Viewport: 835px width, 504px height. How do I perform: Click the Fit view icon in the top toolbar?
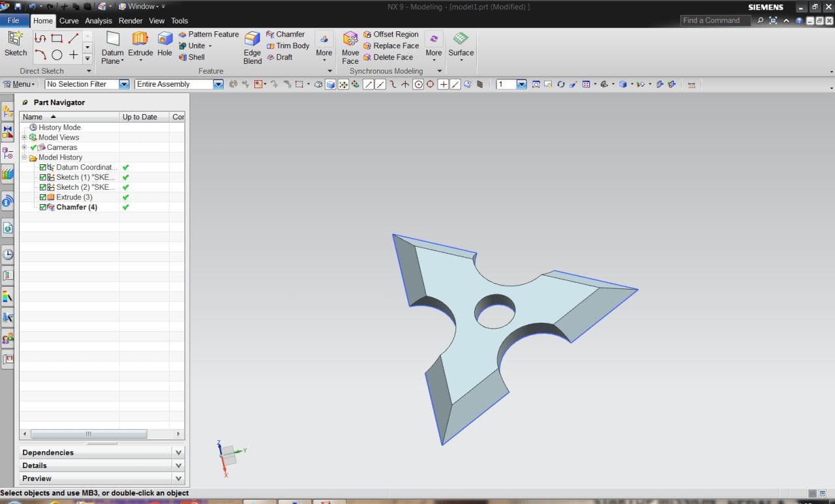(536, 84)
